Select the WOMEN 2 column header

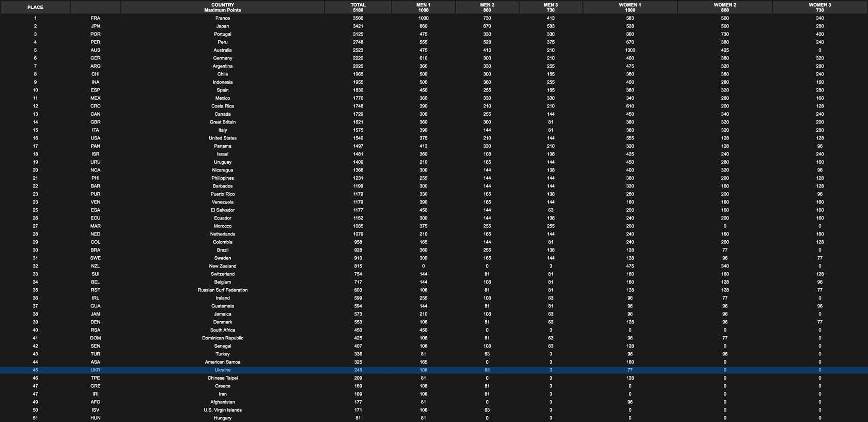[725, 7]
